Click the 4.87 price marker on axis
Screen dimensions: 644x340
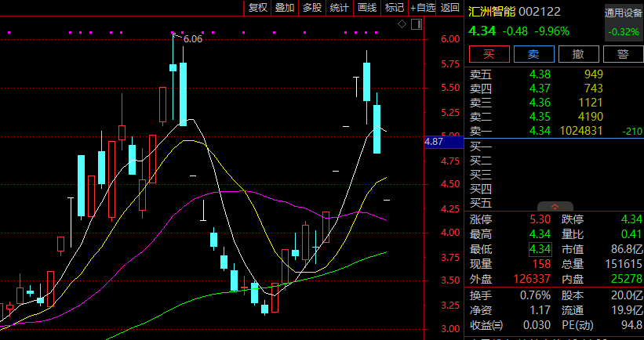pyautogui.click(x=434, y=143)
